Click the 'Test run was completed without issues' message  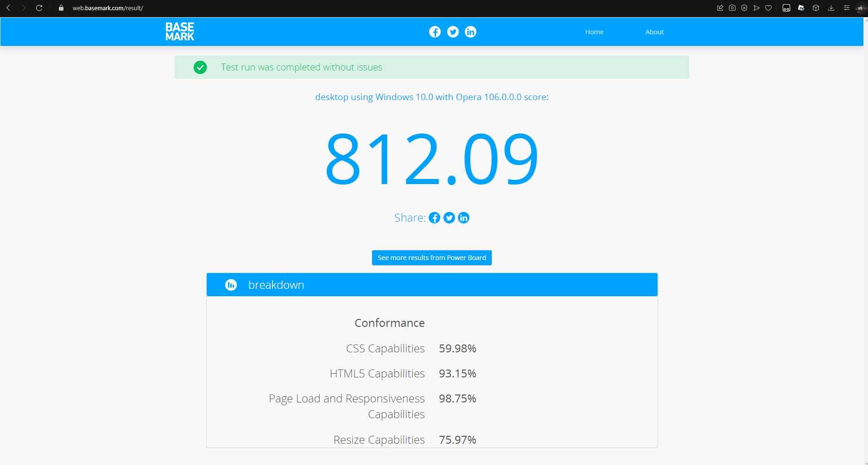tap(302, 67)
